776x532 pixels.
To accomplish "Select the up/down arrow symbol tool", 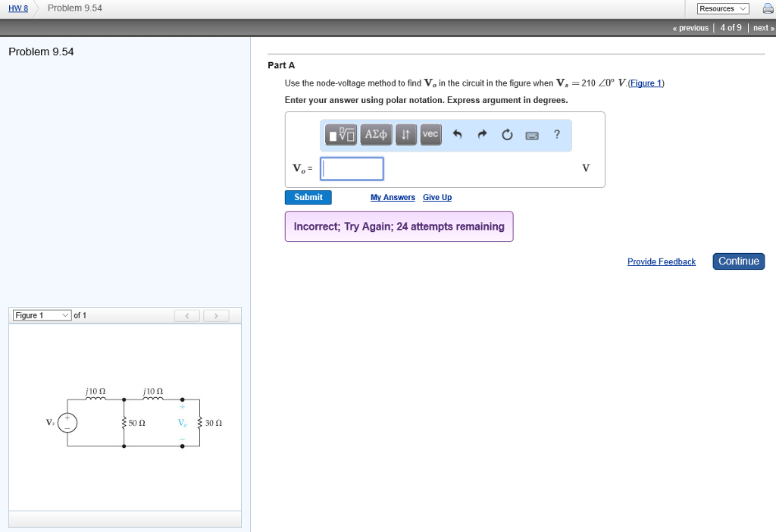I will [x=405, y=134].
